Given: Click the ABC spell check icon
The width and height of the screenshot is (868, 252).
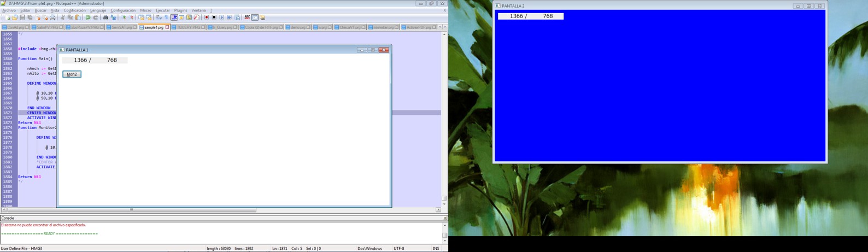Looking at the screenshot, I should point(247,17).
